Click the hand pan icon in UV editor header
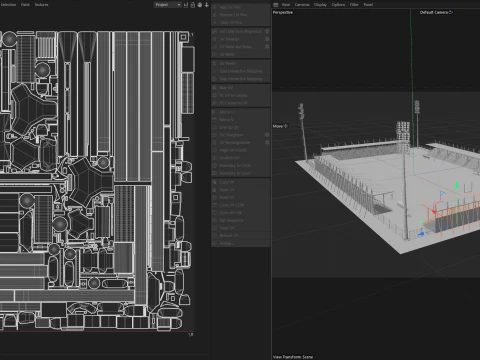This screenshot has width=480, height=360. pyautogui.click(x=200, y=5)
